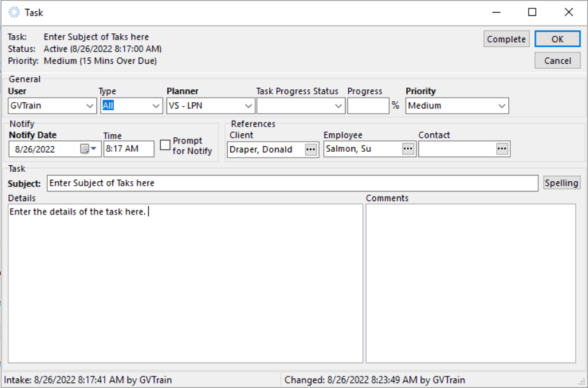Click the Progress percentage field
Viewport: 588px width, 388px height.
pos(368,105)
